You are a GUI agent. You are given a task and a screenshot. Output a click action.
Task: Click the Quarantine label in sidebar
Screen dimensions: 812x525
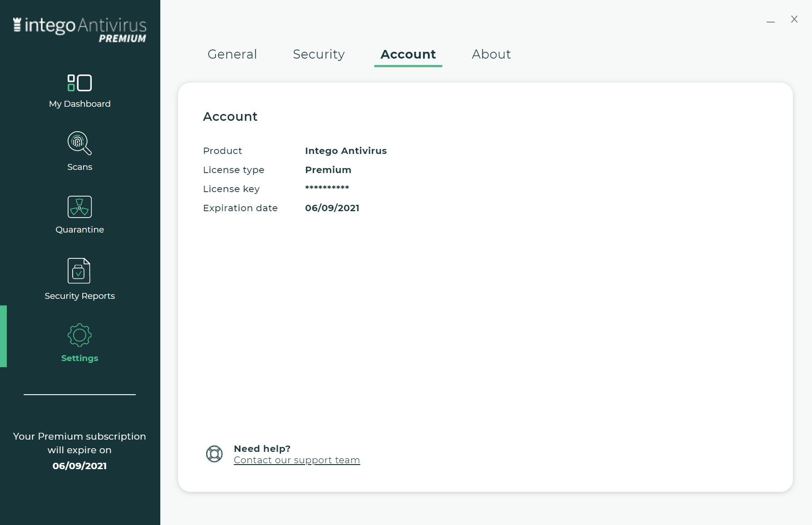(x=80, y=229)
